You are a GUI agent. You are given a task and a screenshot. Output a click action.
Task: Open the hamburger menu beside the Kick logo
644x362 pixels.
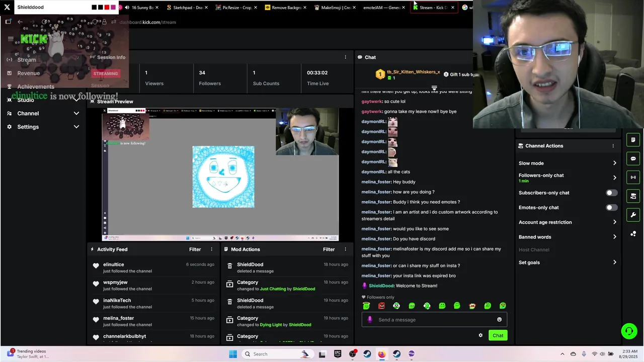(x=11, y=39)
